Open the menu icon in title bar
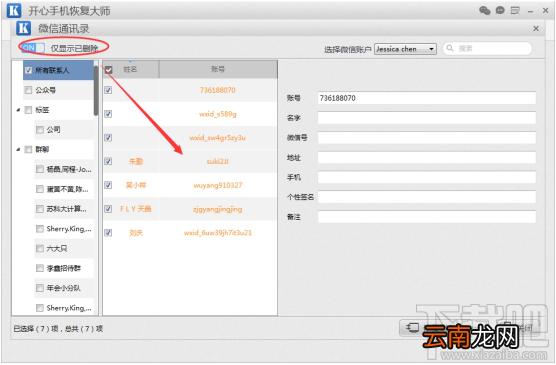Screen dimensions: 556x365 (515, 11)
